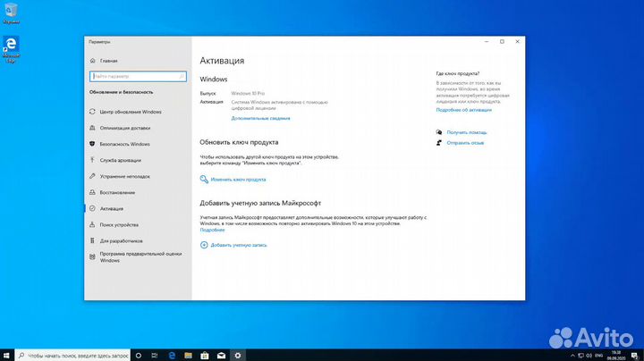Open Microsoft Edge desktop shortcut
This screenshot has height=361, width=644.
click(11, 50)
